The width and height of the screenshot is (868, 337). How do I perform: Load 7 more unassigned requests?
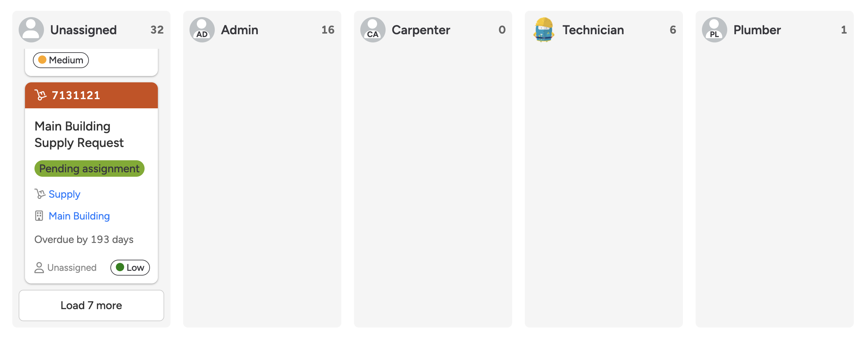91,305
